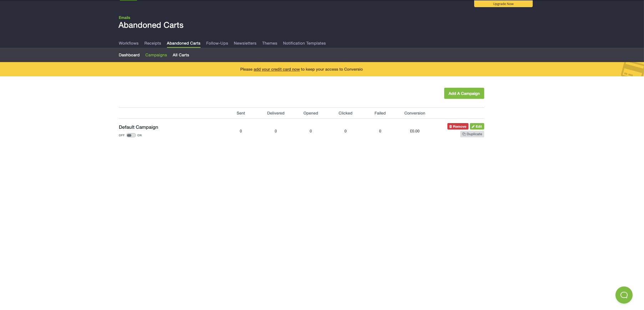Click the Sent column header

[x=241, y=113]
